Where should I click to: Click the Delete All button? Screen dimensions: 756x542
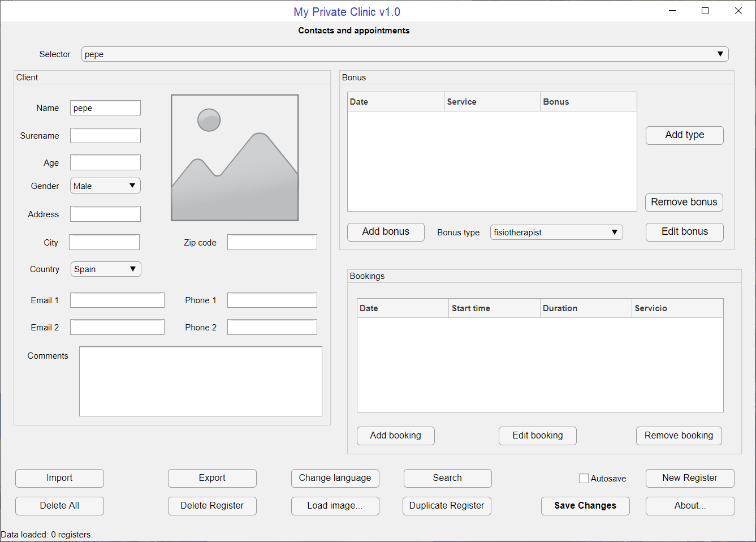click(59, 506)
